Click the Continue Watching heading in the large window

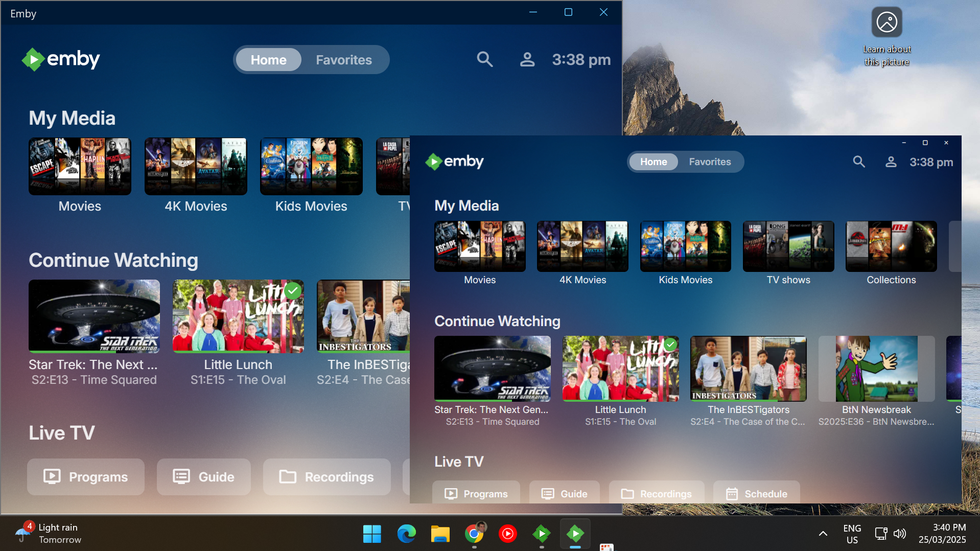tap(113, 261)
